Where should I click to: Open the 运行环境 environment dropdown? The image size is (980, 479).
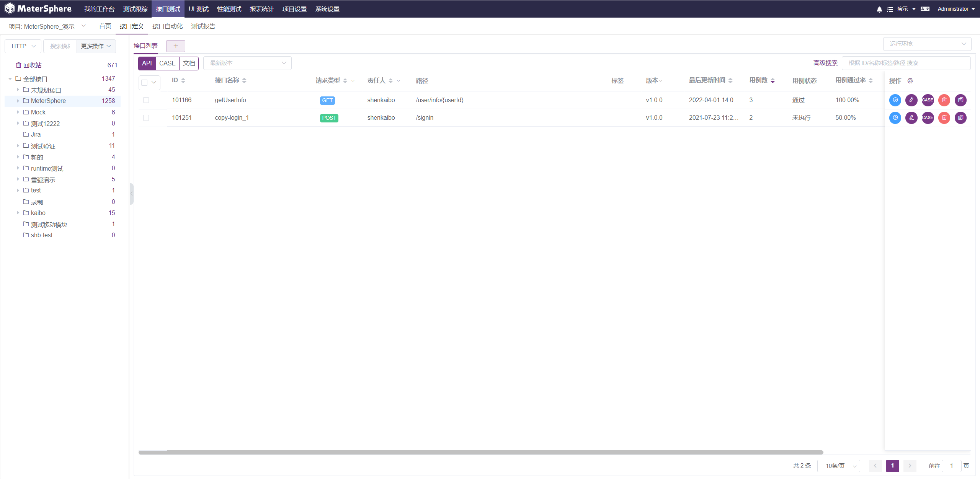point(927,44)
